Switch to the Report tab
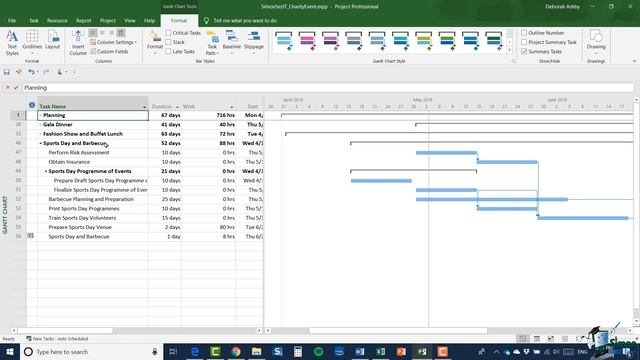640x360 pixels. click(x=83, y=20)
